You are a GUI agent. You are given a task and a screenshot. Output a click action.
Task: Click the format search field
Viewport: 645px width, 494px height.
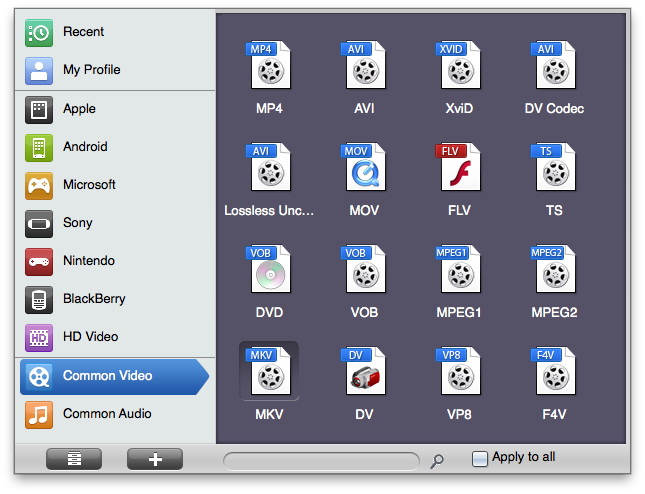(x=320, y=461)
